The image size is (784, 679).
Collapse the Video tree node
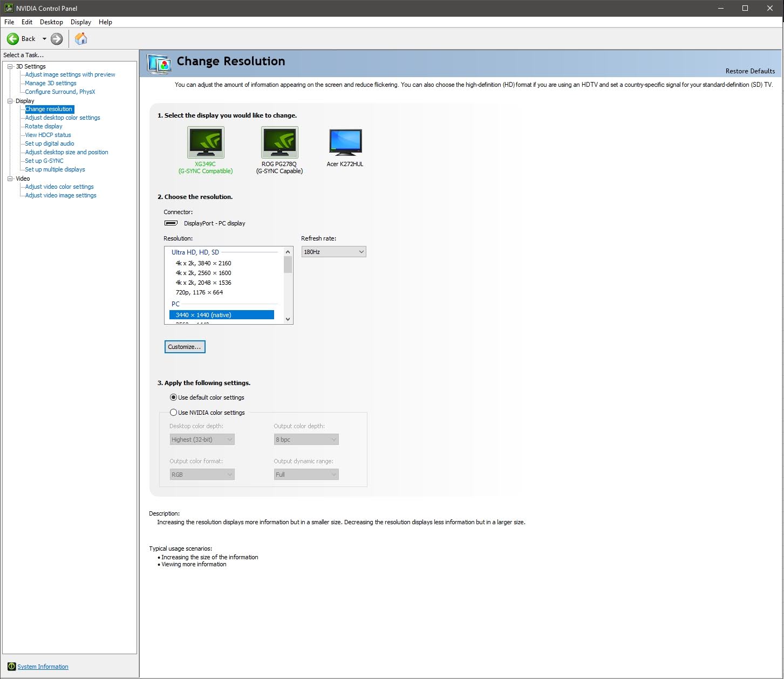(10, 179)
